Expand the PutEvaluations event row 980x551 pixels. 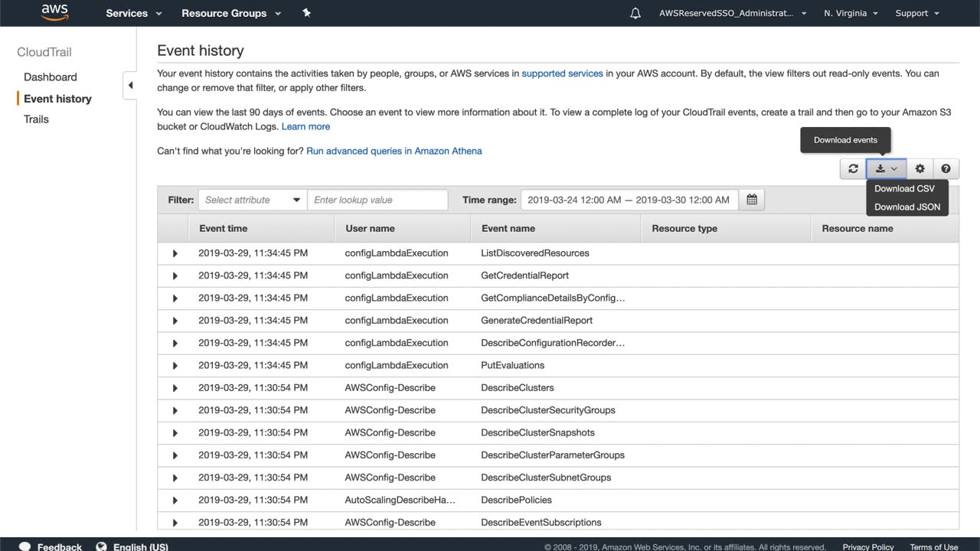[x=175, y=366]
